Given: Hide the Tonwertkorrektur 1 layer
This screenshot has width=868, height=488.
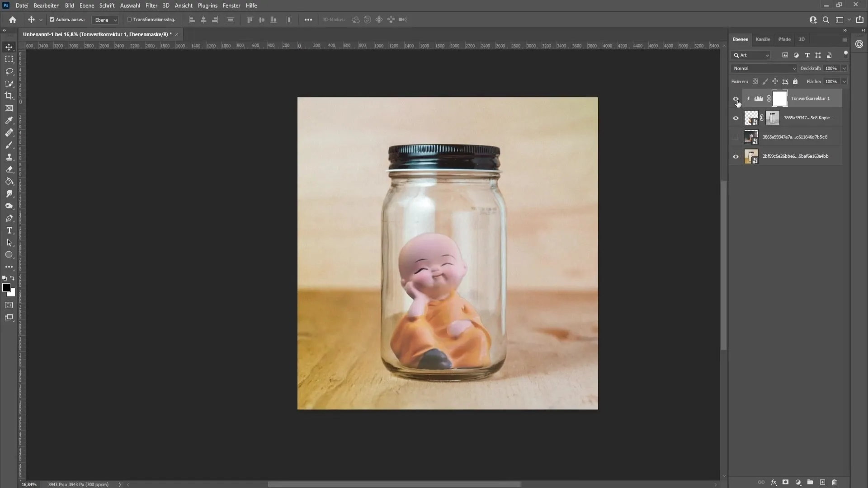Looking at the screenshot, I should [736, 99].
